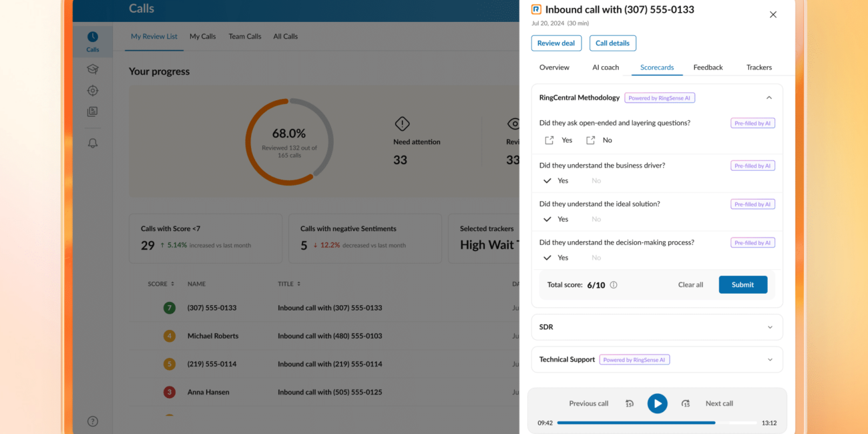Seek on the call playback progress bar

(657, 423)
